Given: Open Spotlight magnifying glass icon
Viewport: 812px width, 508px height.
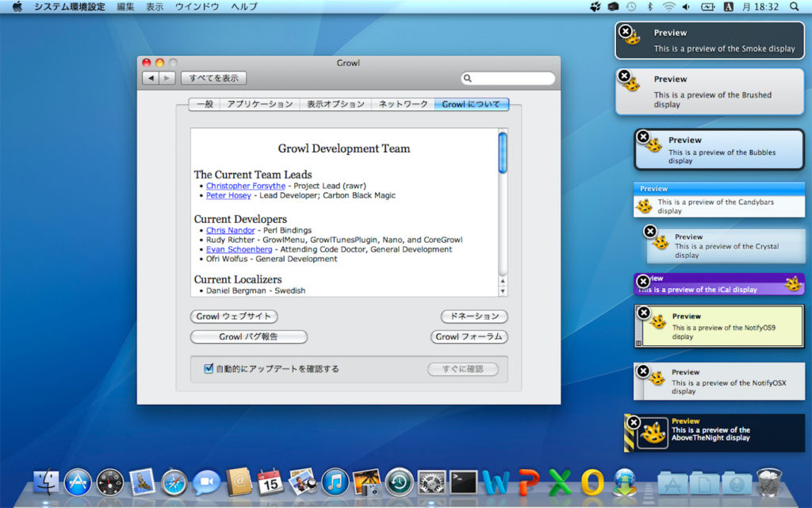Looking at the screenshot, I should coord(795,6).
